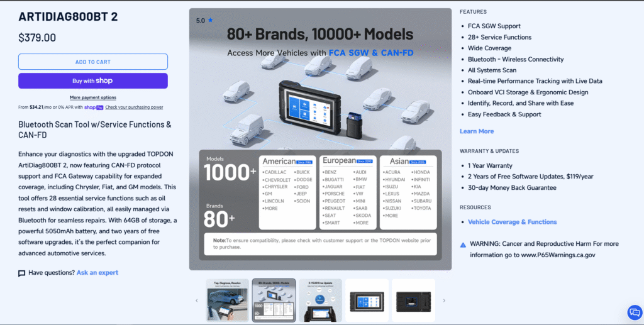The image size is (644, 325).
Task: Show next thumbnails with right arrow
Action: pyautogui.click(x=444, y=300)
